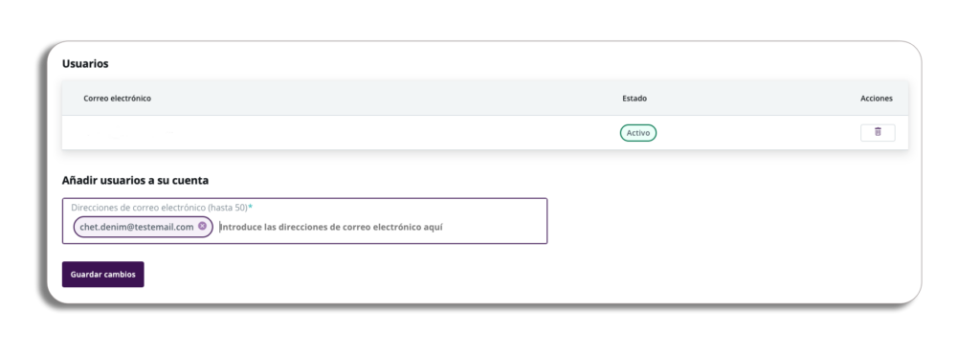Click the middle of the active user row
Viewport: 980px width, 356px height.
[485, 132]
